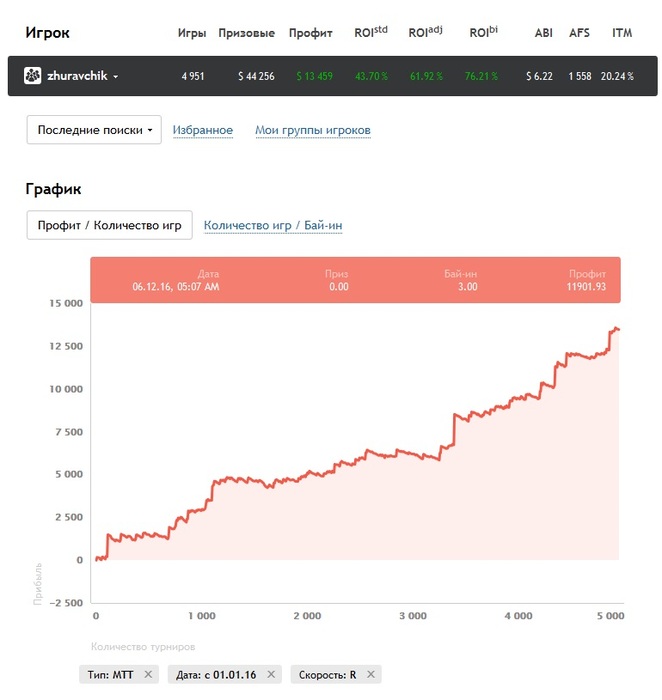Click the zhuravchik player group avatar icon
Screen dimensions: 662x700
tap(32, 76)
